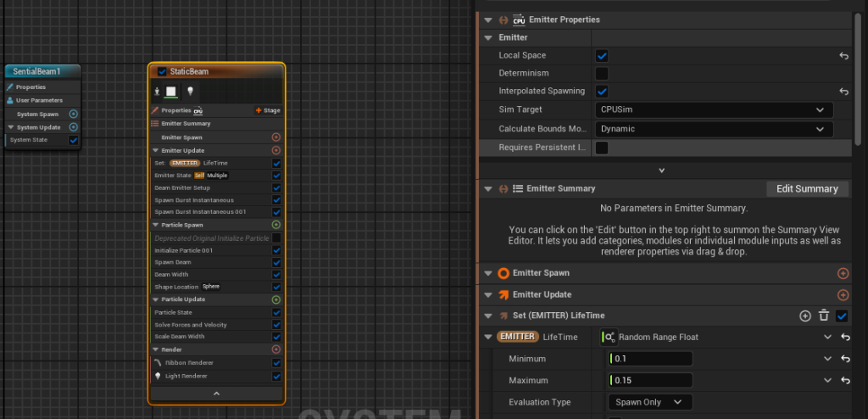The height and width of the screenshot is (419, 868).
Task: Collapse StaticBeam node with bottom chevron
Action: pyautogui.click(x=216, y=394)
